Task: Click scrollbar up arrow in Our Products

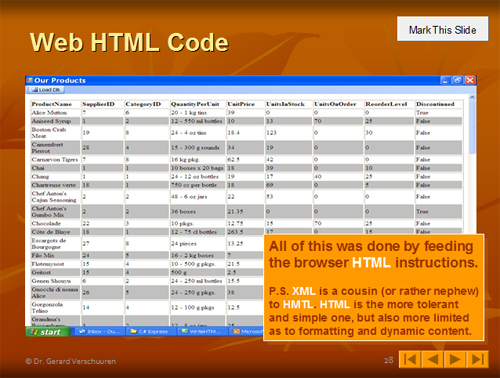Action: click(x=472, y=97)
